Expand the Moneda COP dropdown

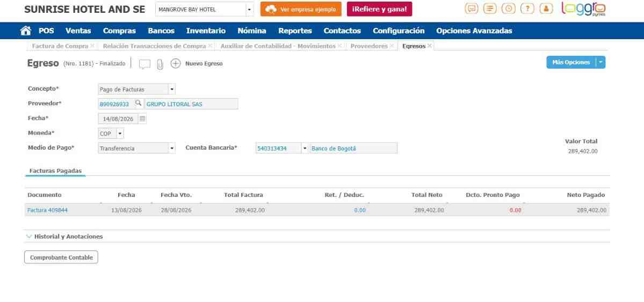point(111,134)
